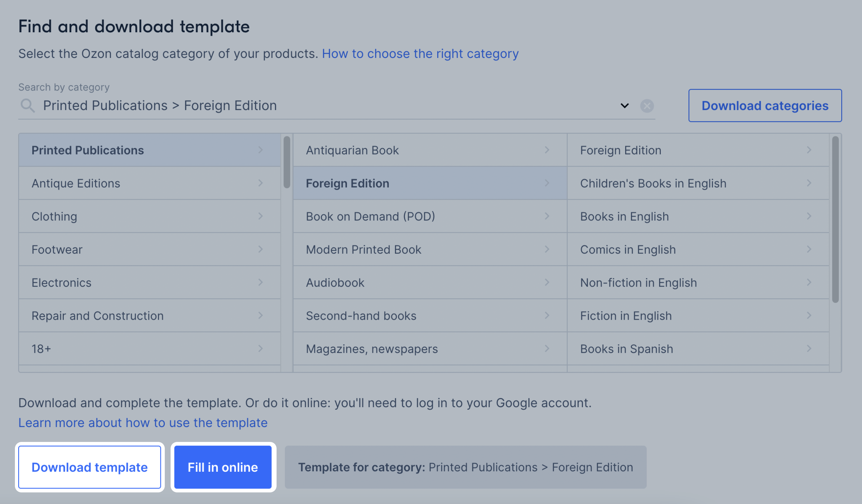Select Fiction in English type
The width and height of the screenshot is (862, 504).
coord(698,316)
